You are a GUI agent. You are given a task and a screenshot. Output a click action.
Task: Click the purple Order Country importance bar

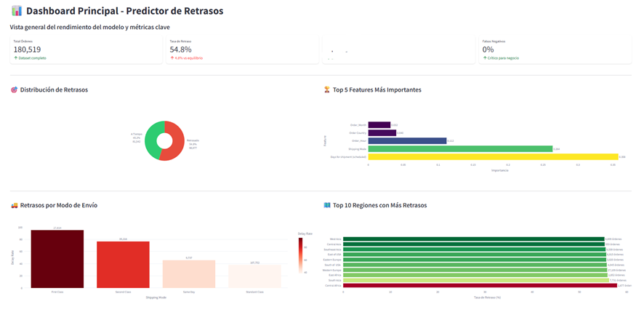pyautogui.click(x=382, y=133)
